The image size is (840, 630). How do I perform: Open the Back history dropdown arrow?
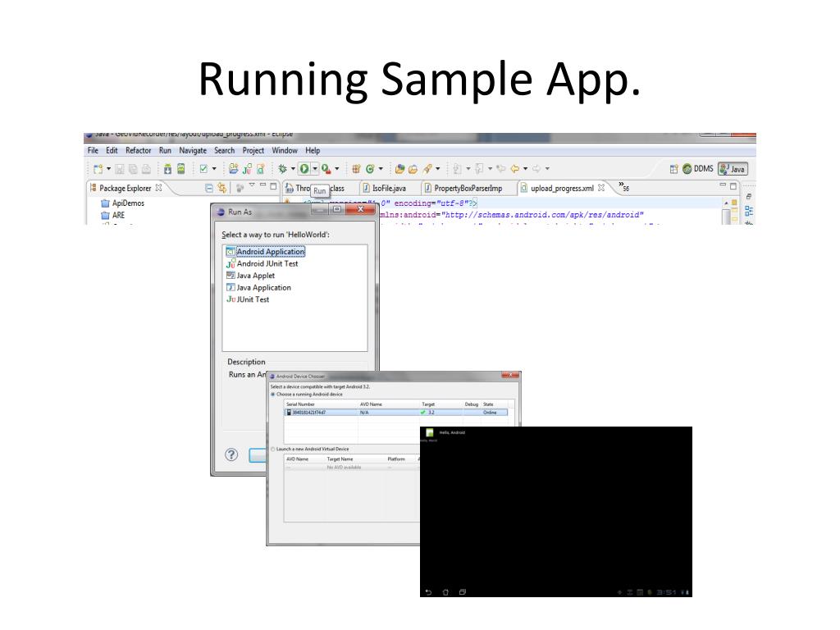(x=526, y=169)
